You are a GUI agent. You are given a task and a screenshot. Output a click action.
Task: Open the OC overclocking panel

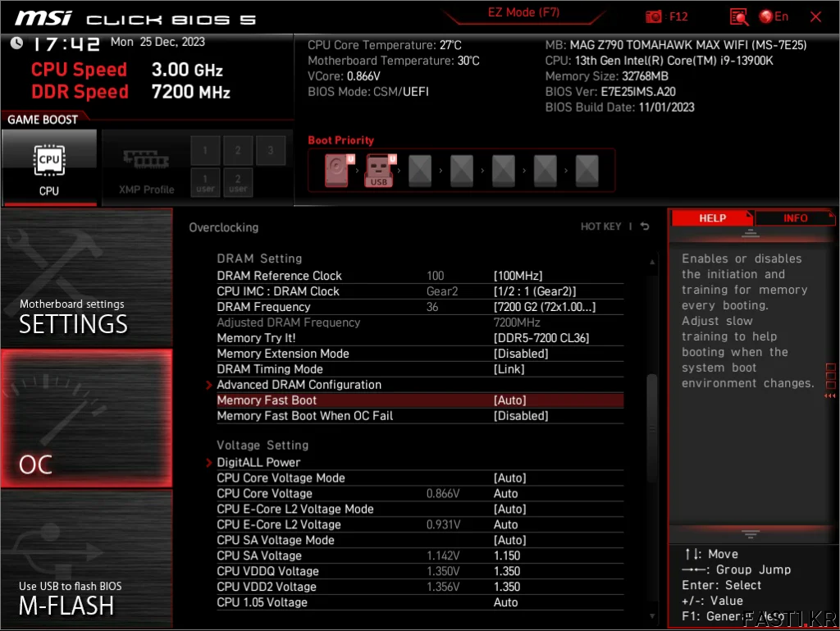pos(87,418)
